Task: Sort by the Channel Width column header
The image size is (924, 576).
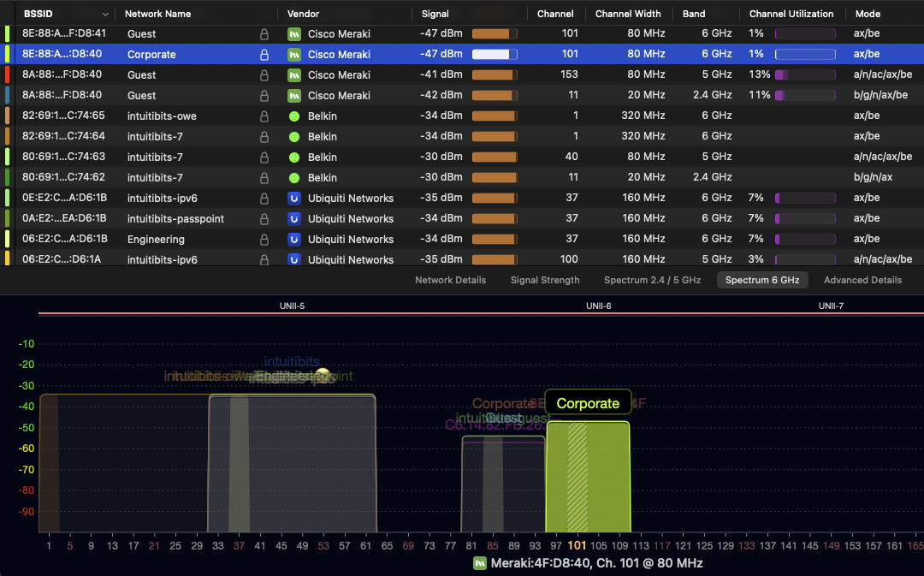Action: pyautogui.click(x=628, y=14)
